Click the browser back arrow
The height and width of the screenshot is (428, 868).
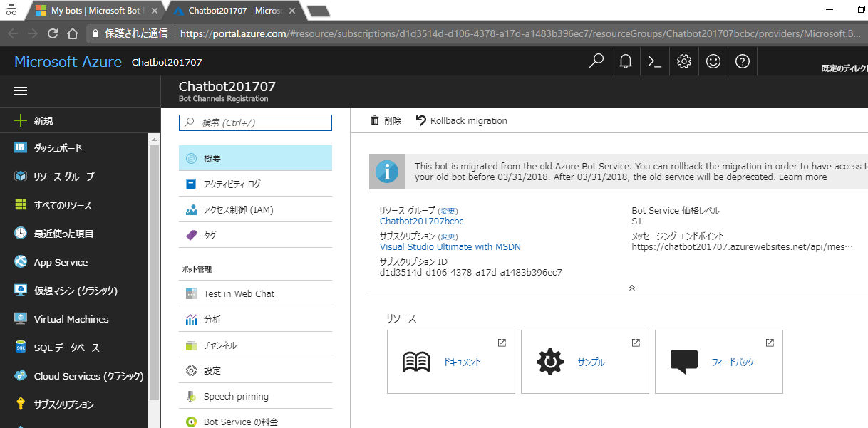pos(12,33)
